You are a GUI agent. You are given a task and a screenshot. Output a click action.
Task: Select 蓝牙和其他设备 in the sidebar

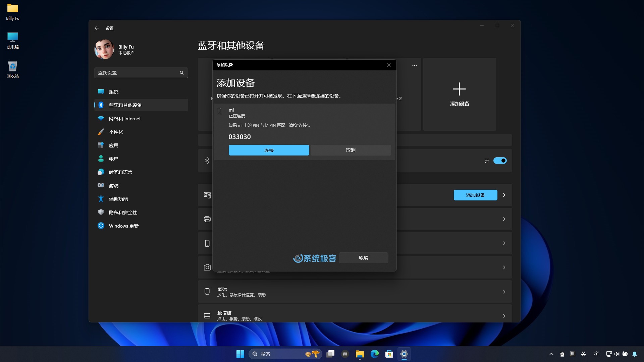(x=141, y=105)
